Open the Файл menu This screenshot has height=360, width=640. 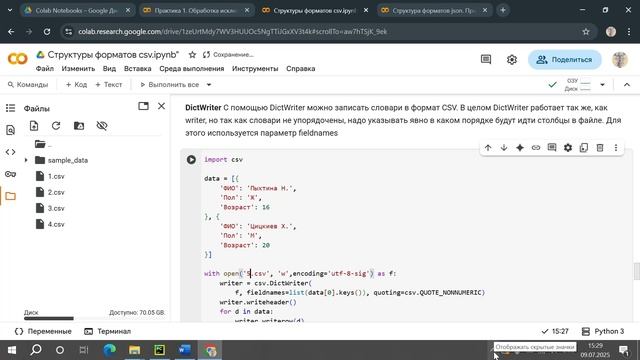coord(45,69)
